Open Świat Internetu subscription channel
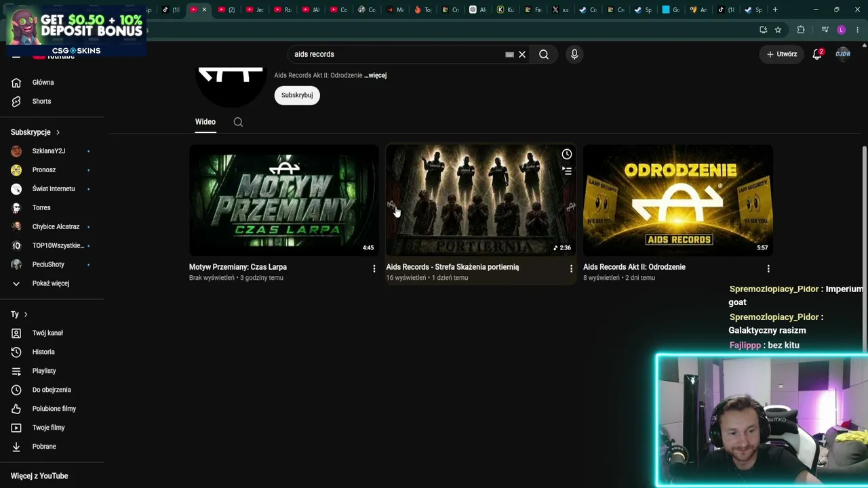 (x=52, y=189)
